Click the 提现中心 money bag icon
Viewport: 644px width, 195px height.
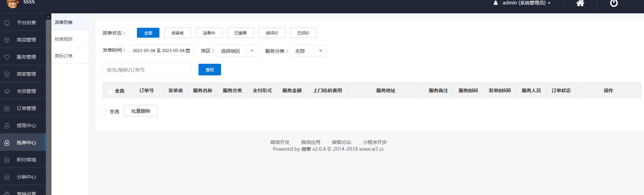tap(7, 125)
